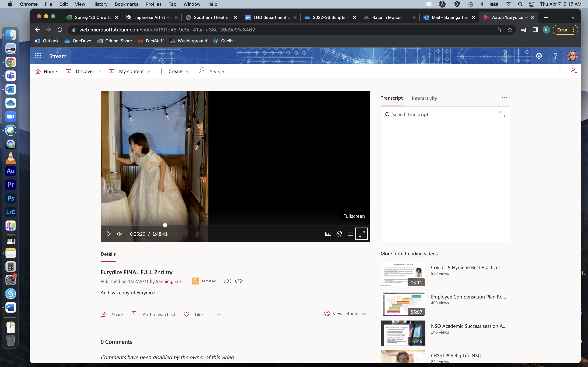Unmute the video audio
The image size is (588, 367).
[x=120, y=234]
